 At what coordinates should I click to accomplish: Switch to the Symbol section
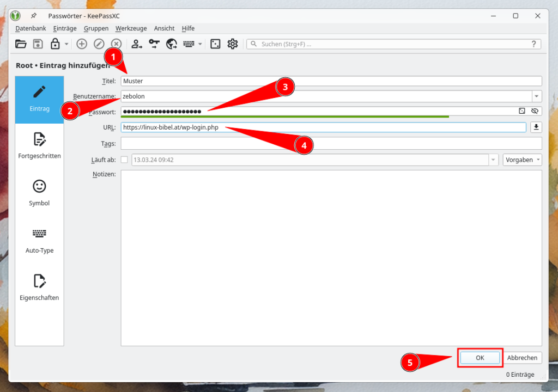coord(39,193)
